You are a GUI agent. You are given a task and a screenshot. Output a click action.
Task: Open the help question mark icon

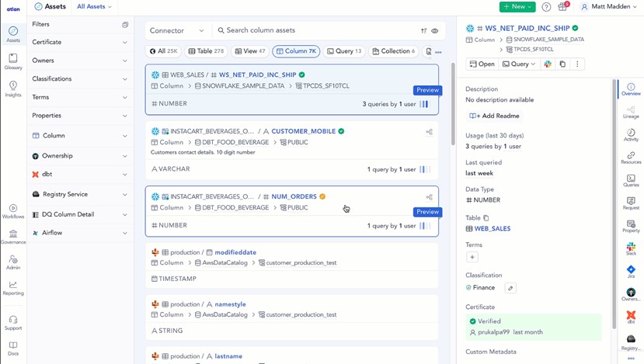coord(546,6)
